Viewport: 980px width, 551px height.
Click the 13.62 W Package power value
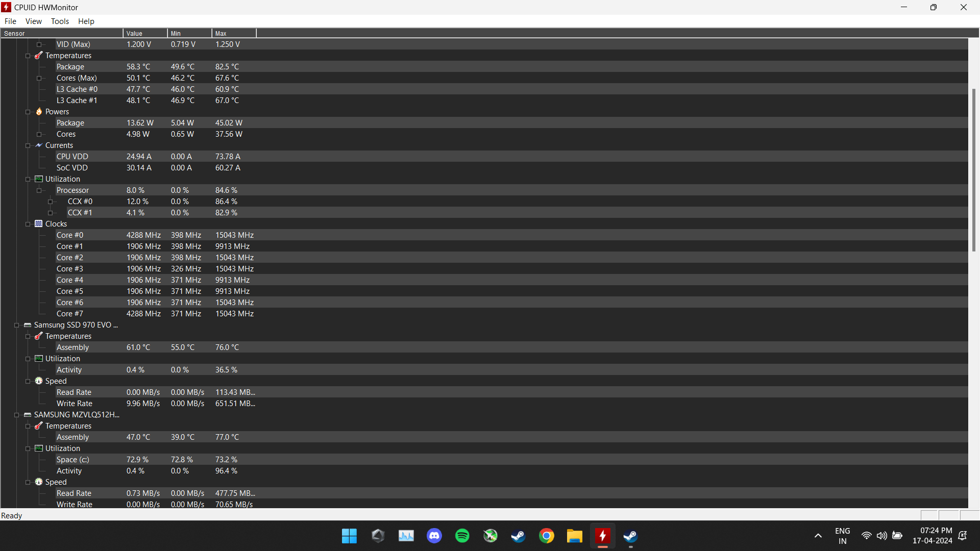[x=140, y=123]
